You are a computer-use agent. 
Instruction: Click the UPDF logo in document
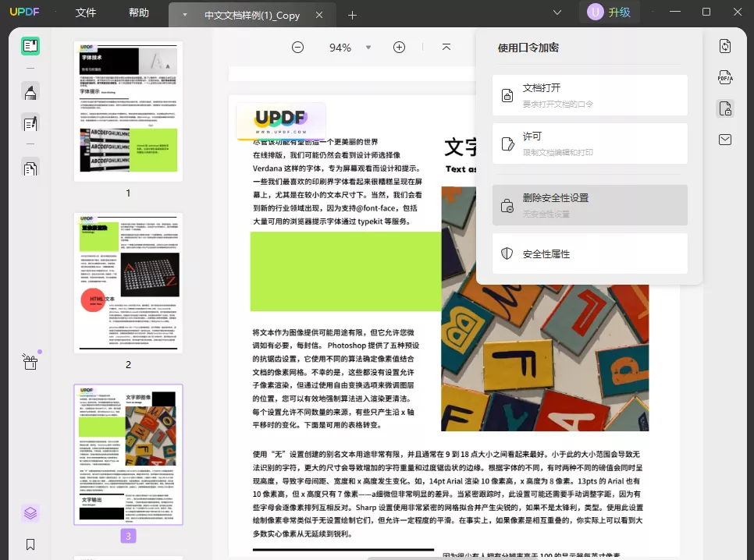point(281,121)
